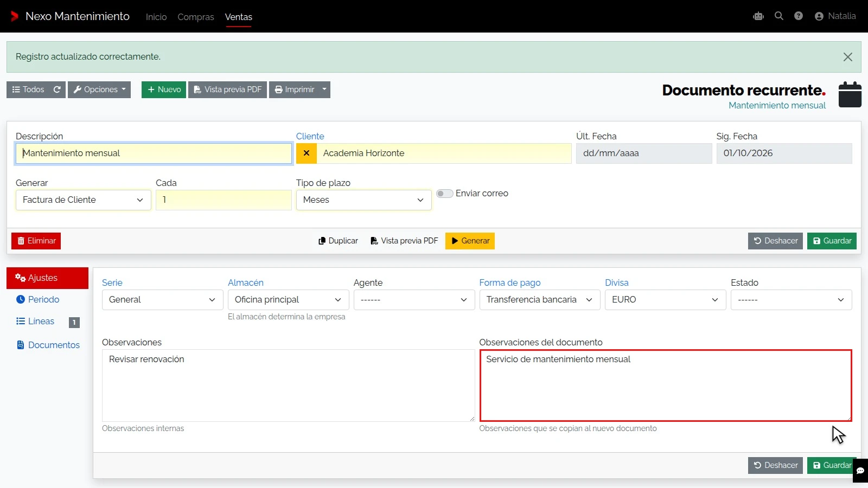Viewport: 868px width, 488px height.
Task: Dismiss the success notification banner
Action: coord(848,57)
